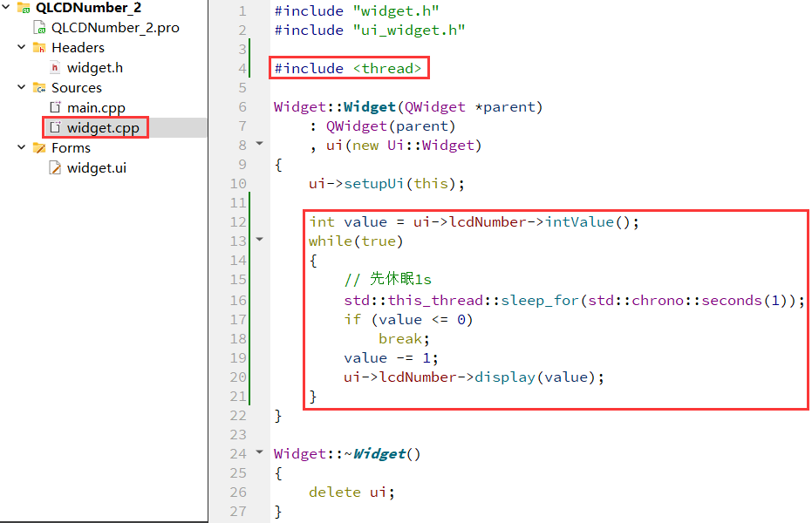Fold the while loop at line 13
The width and height of the screenshot is (812, 523).
point(259,240)
